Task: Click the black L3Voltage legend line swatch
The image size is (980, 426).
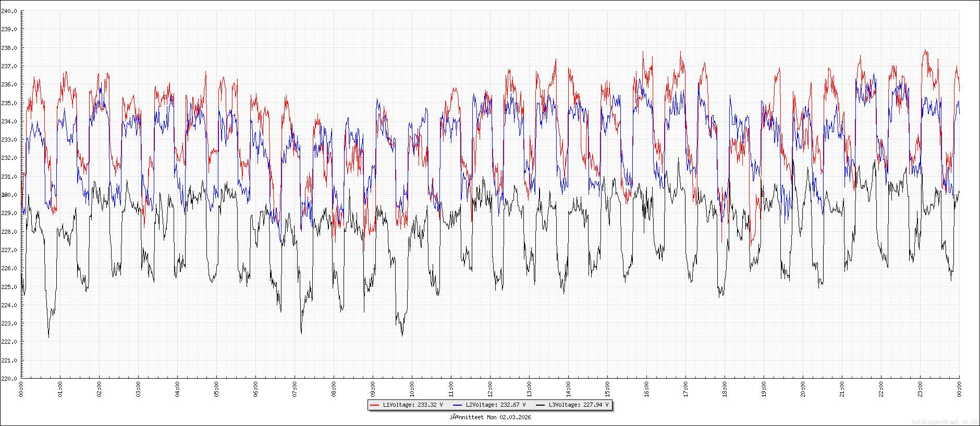Action: coord(540,405)
